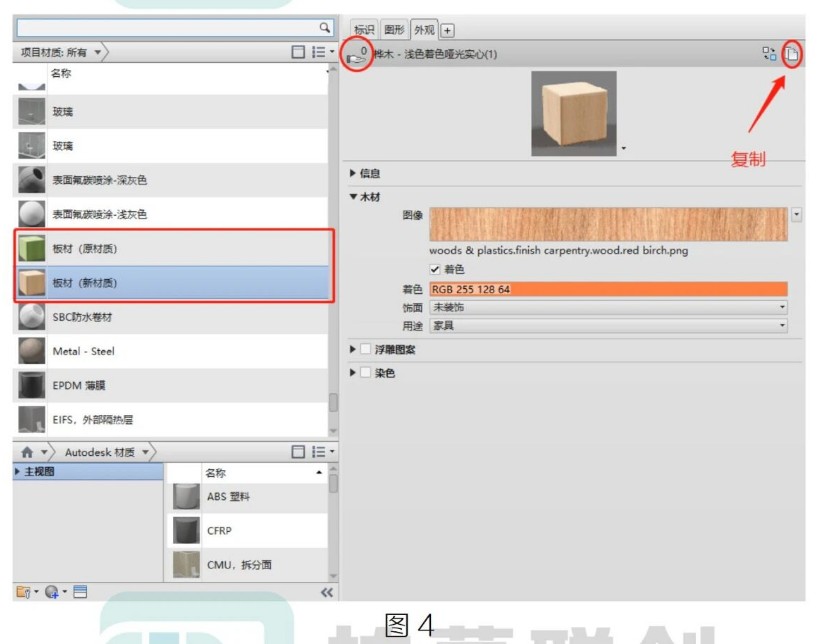Expand the 信息 section

pyautogui.click(x=353, y=173)
